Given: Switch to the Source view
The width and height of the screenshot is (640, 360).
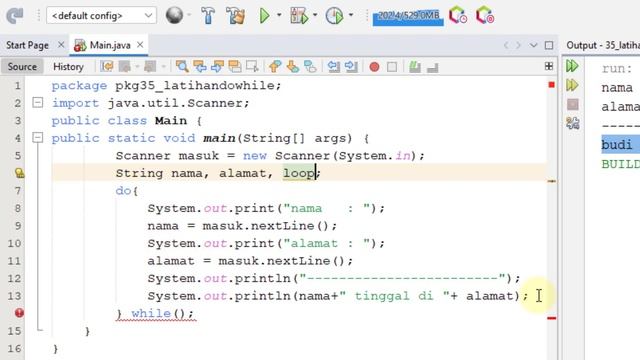Looking at the screenshot, I should point(22,67).
